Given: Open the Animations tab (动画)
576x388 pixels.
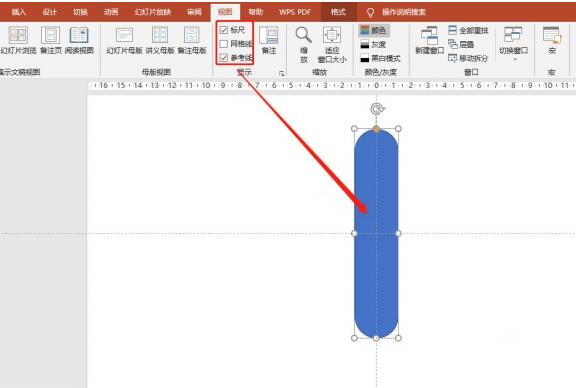Looking at the screenshot, I should tap(111, 12).
